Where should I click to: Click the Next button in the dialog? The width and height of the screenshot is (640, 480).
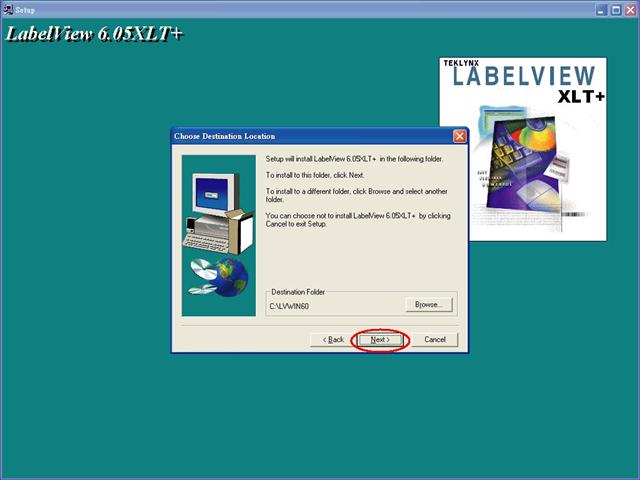click(380, 340)
